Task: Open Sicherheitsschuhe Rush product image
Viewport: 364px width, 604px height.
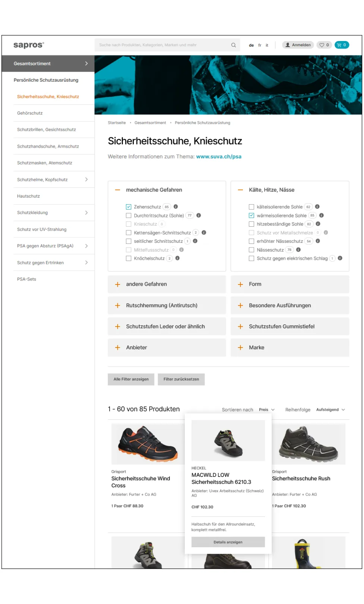Action: click(308, 444)
